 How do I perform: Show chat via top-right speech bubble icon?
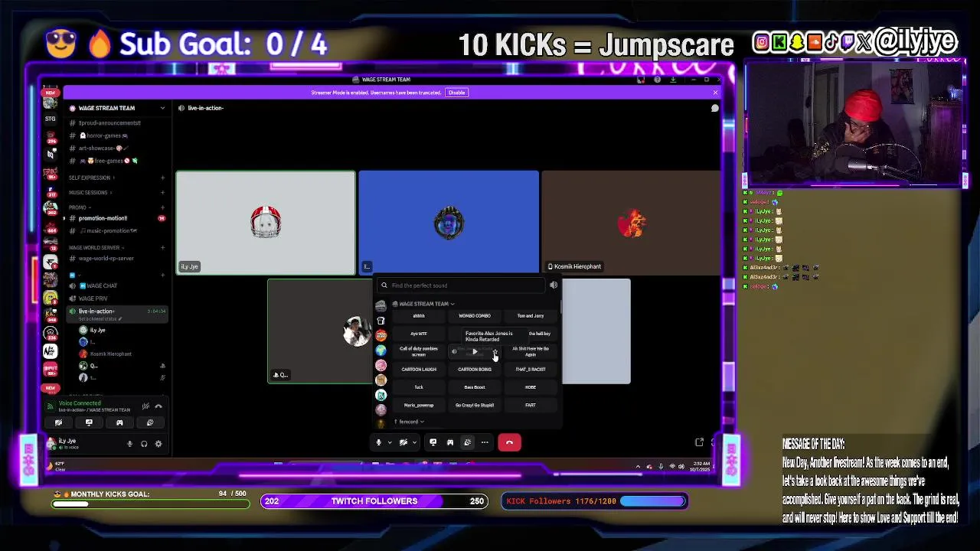(714, 108)
